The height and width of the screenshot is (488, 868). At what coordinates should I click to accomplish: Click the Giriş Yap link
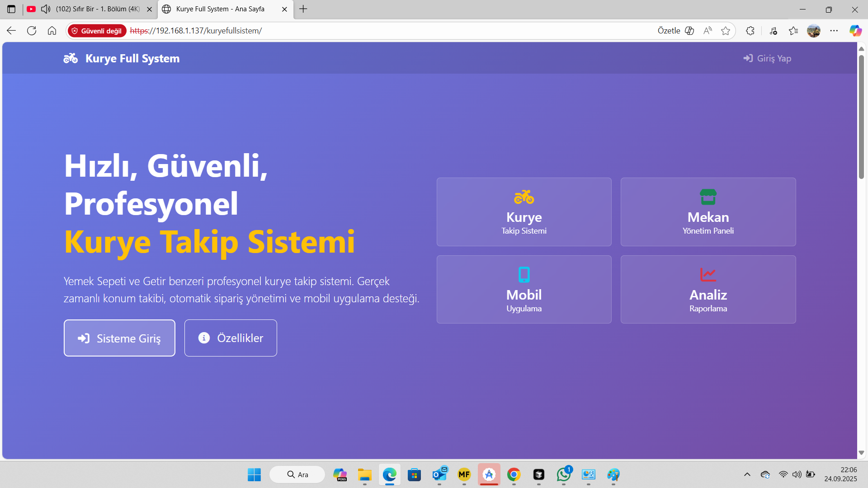[x=767, y=58]
